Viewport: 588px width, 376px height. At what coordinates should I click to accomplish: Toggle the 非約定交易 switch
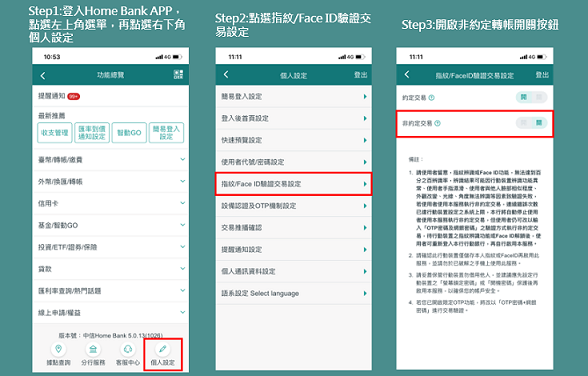click(531, 123)
